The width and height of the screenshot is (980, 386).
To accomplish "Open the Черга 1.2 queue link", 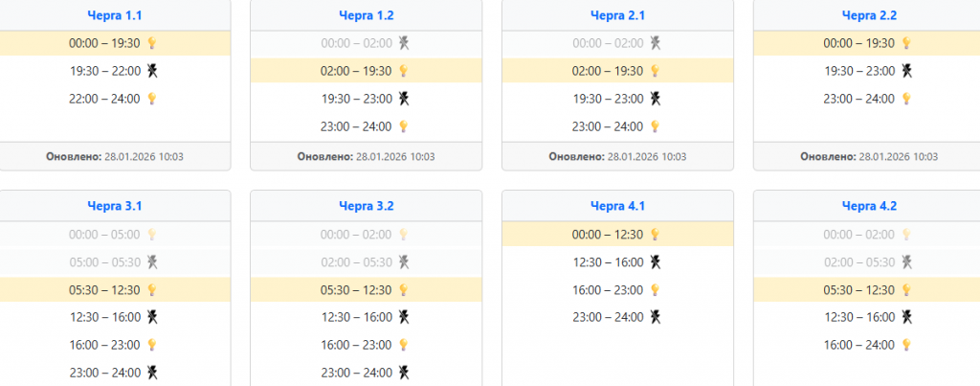I will pyautogui.click(x=366, y=15).
